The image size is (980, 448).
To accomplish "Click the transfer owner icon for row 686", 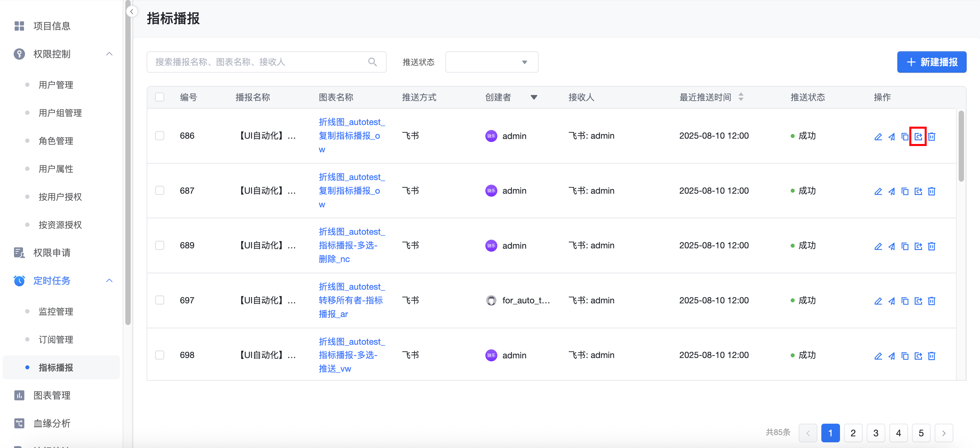I will (918, 137).
